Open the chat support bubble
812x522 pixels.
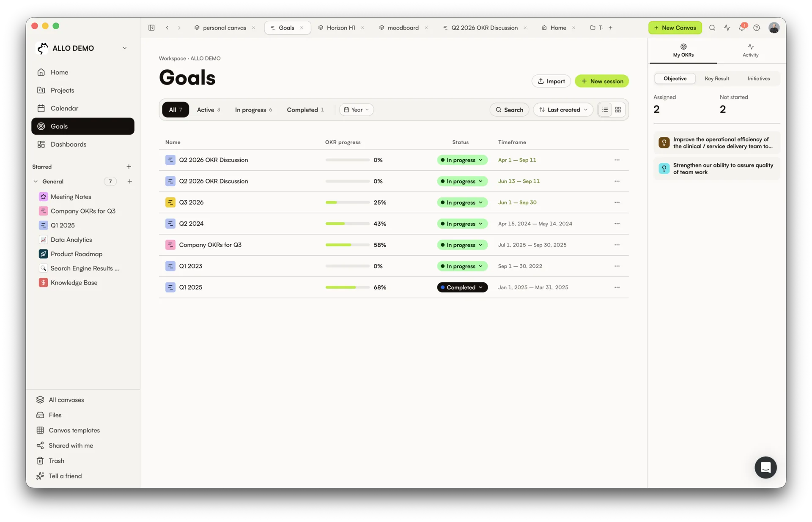(765, 467)
